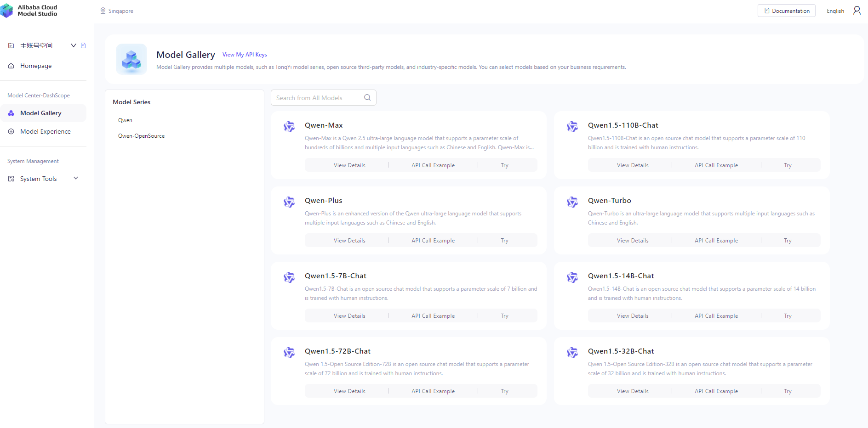Try the Qwen-Plus model
The image size is (868, 428).
click(x=504, y=241)
